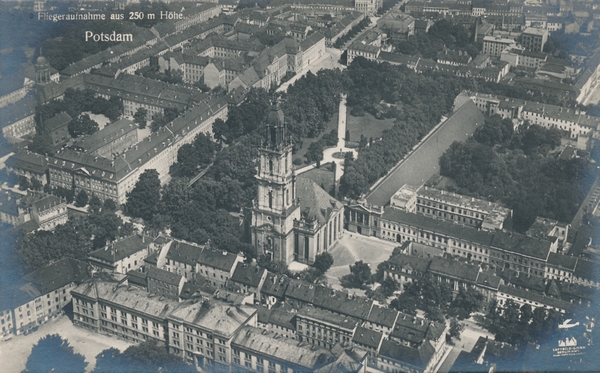The height and width of the screenshot is (373, 600).
Task: Click the domed top of the church tower
Action: point(276,114)
